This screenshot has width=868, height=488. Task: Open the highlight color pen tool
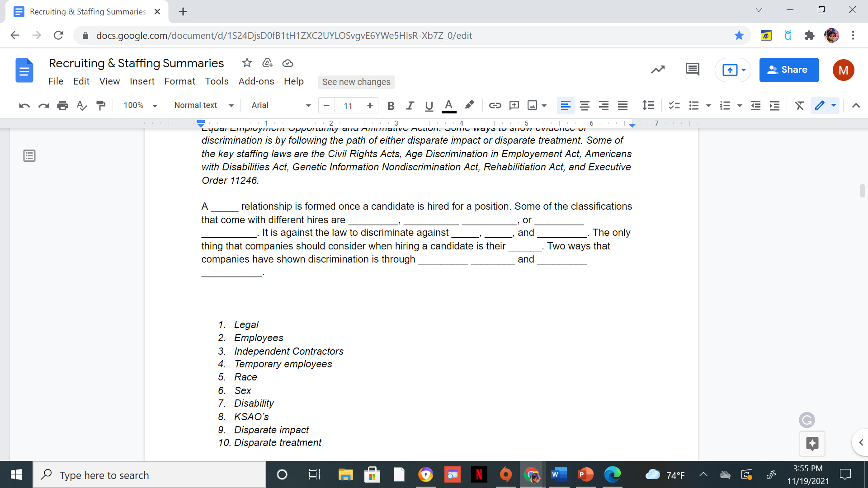click(x=469, y=105)
